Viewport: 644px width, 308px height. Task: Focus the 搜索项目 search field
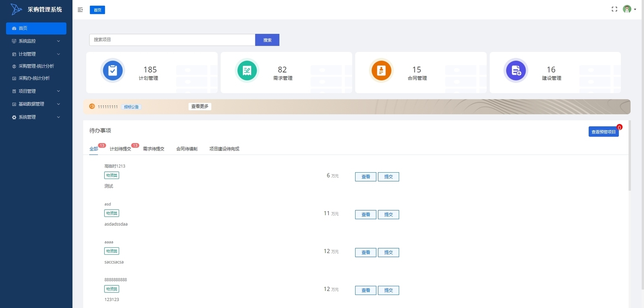tap(172, 40)
